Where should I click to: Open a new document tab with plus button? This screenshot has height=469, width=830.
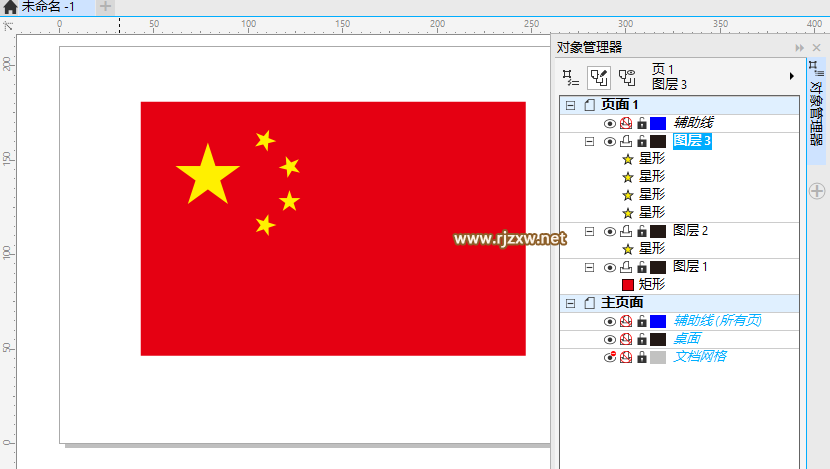105,6
